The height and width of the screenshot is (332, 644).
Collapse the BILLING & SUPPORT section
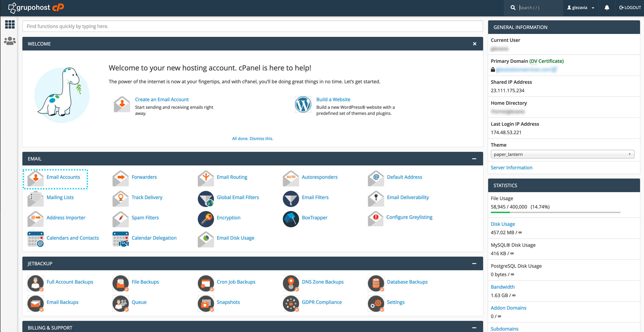click(x=474, y=328)
